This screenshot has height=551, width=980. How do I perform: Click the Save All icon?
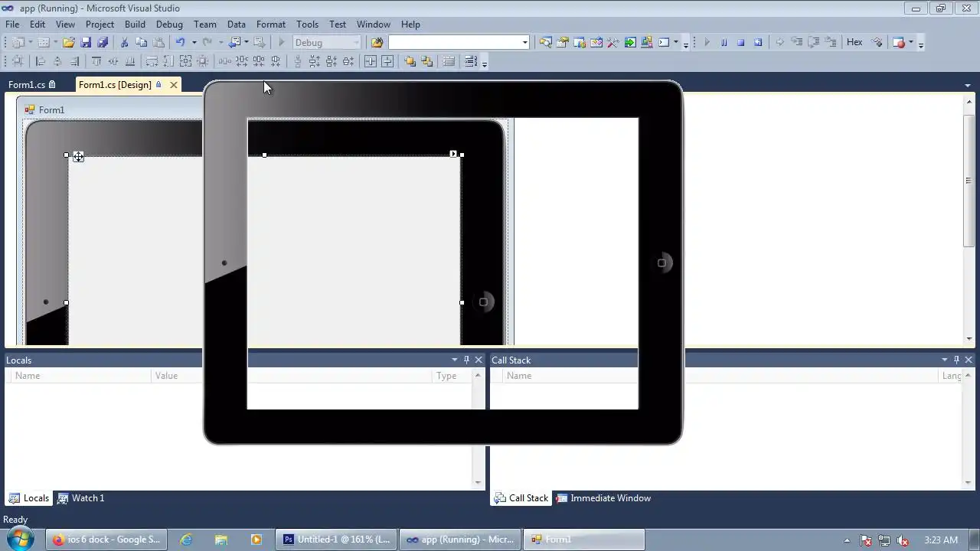[103, 43]
